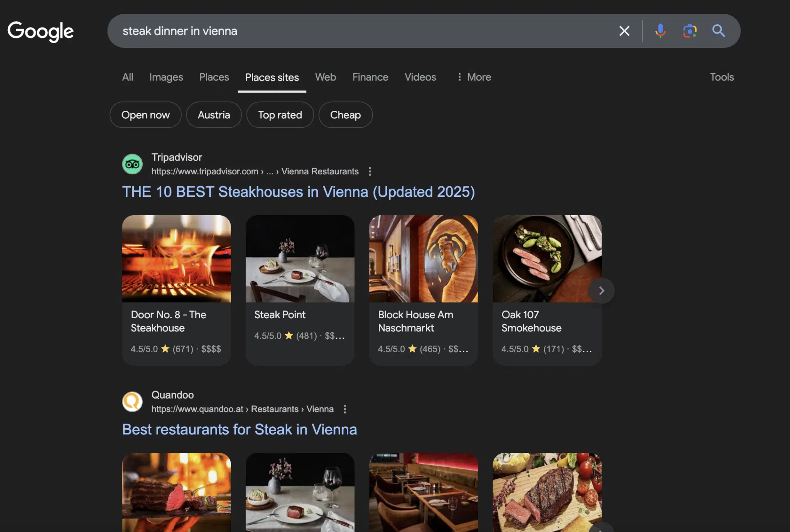Expand the More search categories menu
The width and height of the screenshot is (790, 532).
point(474,77)
